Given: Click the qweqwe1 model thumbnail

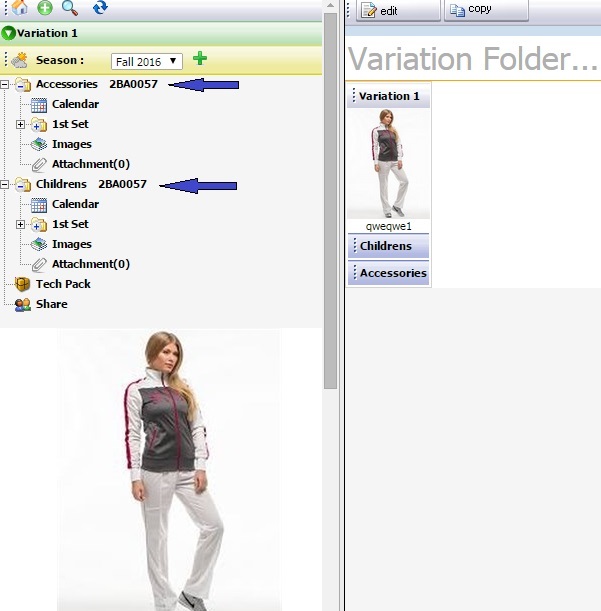Looking at the screenshot, I should tap(389, 163).
